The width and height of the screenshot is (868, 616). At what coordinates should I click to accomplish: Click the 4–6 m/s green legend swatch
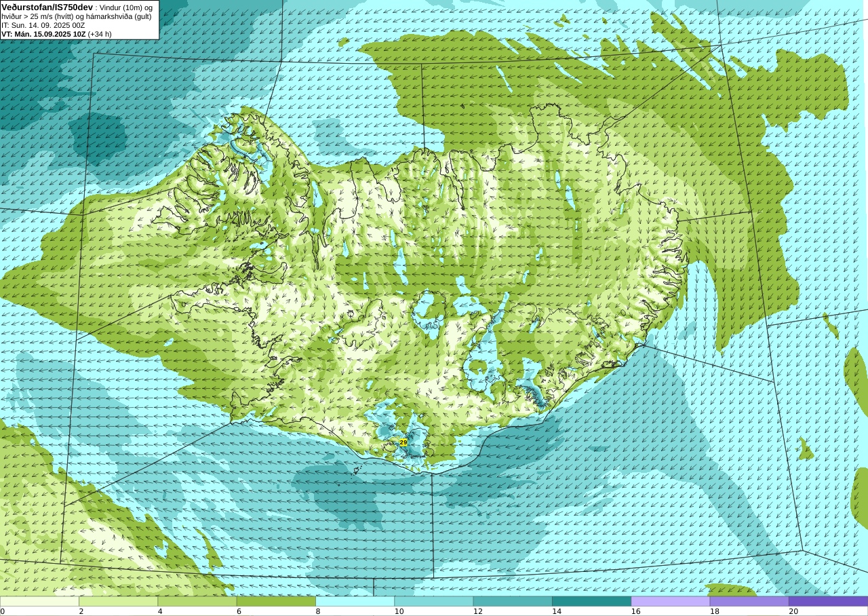(197, 601)
